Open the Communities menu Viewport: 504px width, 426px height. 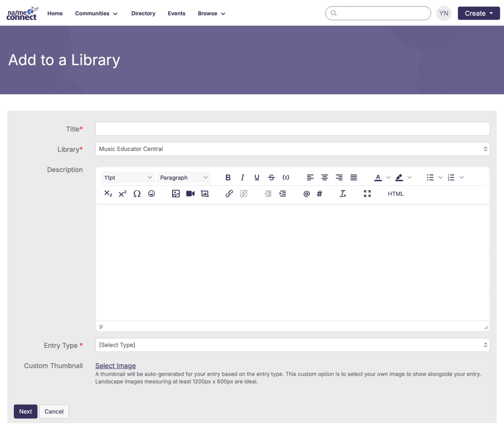96,13
